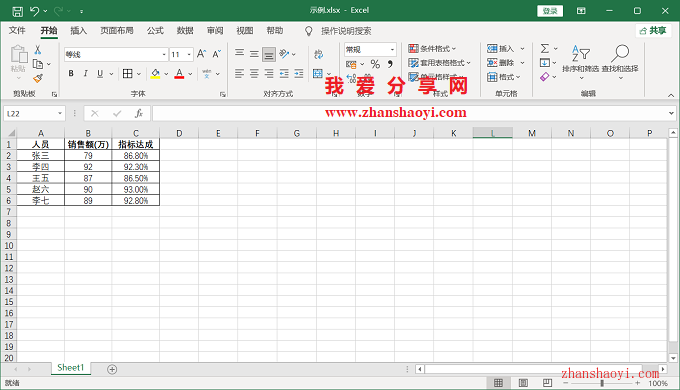Click Format as Table button
The image size is (680, 390).
[439, 63]
